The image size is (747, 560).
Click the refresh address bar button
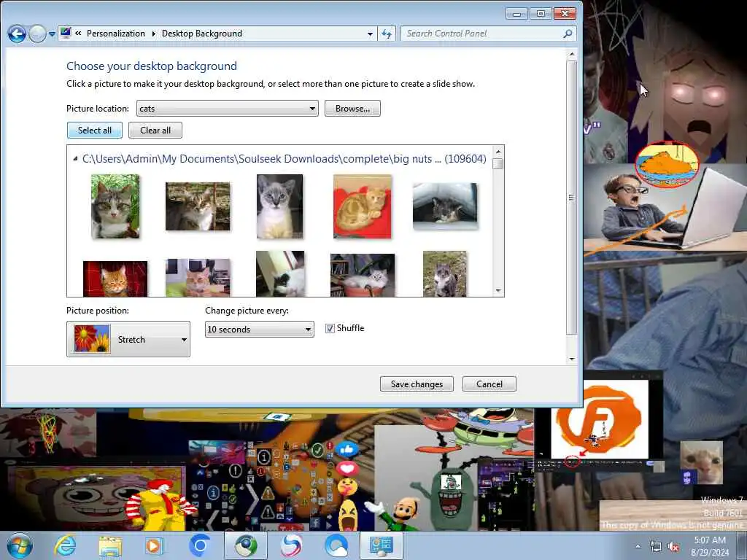tap(387, 34)
